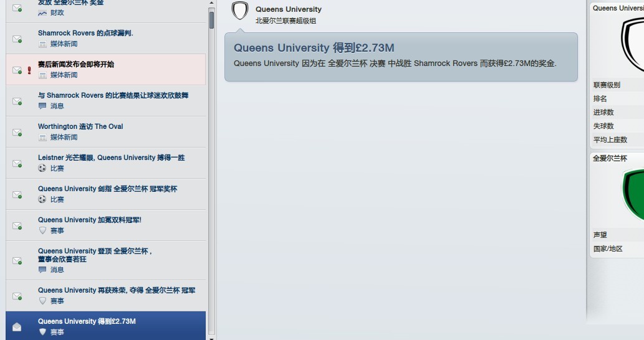This screenshot has width=644, height=340.
Task: Click scroll-down arrow of inbox list
Action: 211,338
